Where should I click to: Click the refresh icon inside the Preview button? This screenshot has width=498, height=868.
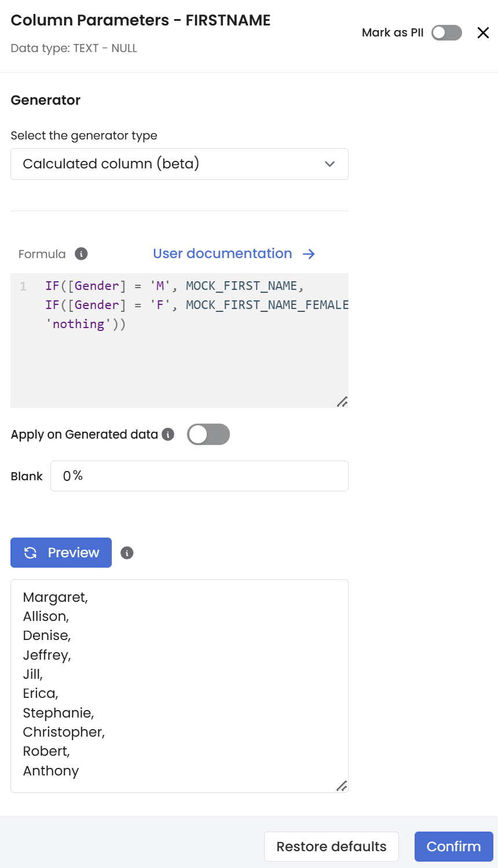tap(31, 553)
